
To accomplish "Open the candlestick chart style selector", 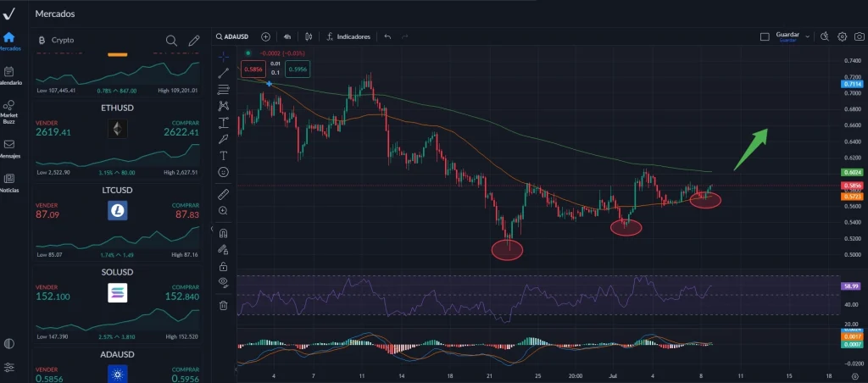I will pos(309,36).
